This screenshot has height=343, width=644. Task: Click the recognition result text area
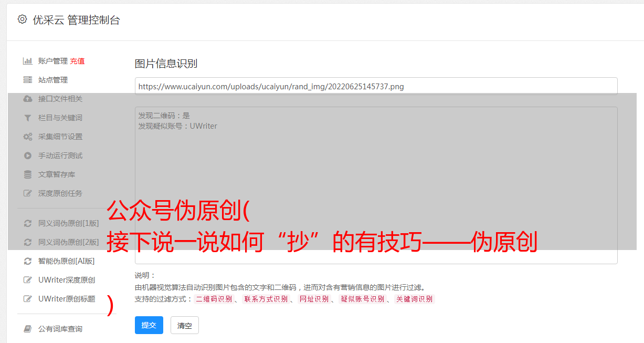pos(376,185)
